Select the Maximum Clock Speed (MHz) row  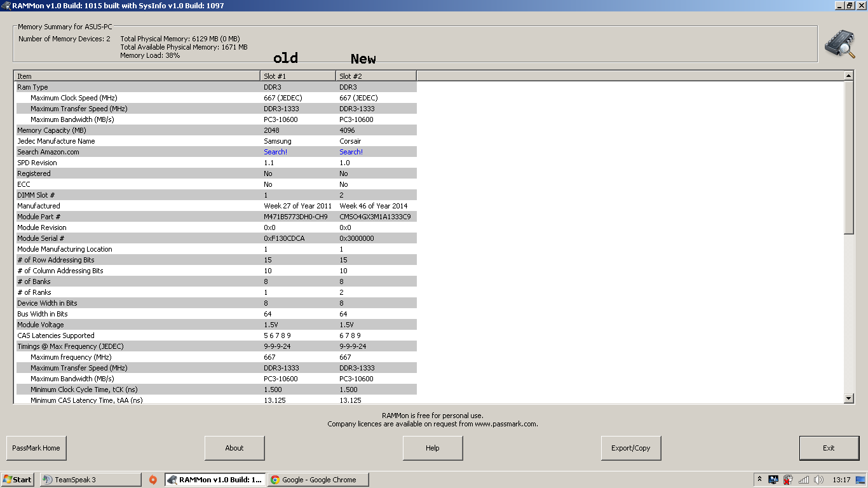(x=215, y=98)
